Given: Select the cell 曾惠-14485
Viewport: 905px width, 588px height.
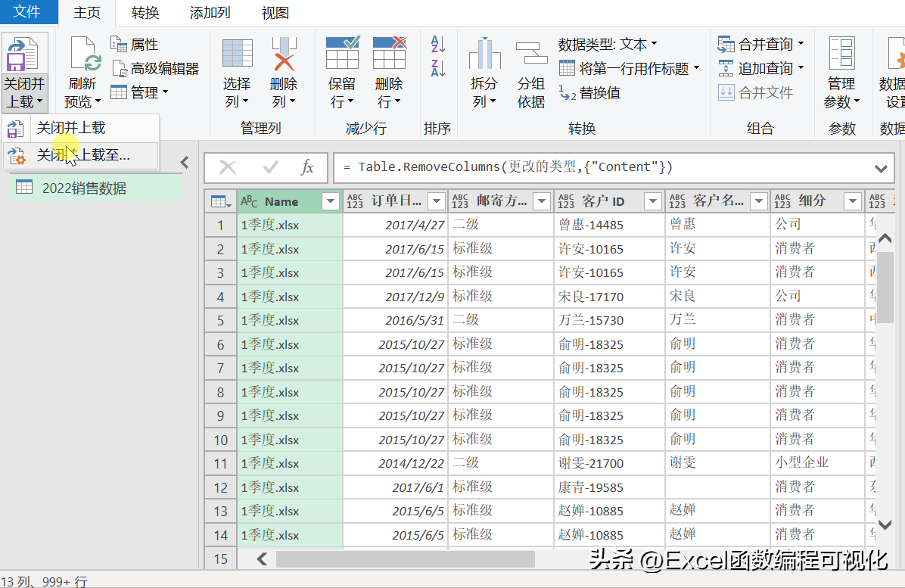Looking at the screenshot, I should pos(609,225).
